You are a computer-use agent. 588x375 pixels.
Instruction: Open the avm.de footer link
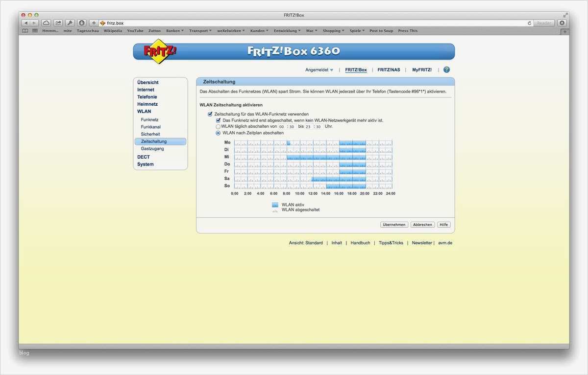445,243
